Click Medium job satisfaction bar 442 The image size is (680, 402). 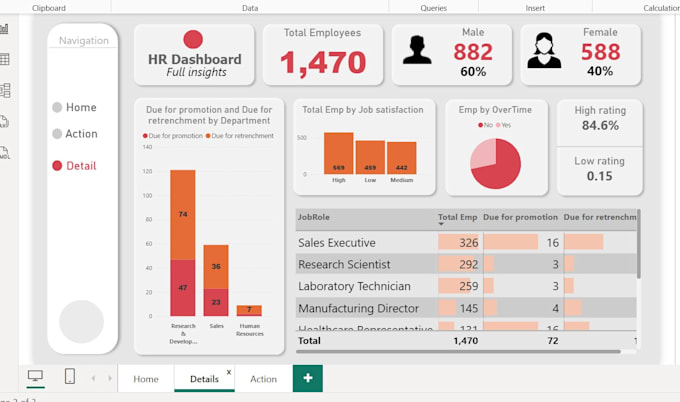(402, 158)
